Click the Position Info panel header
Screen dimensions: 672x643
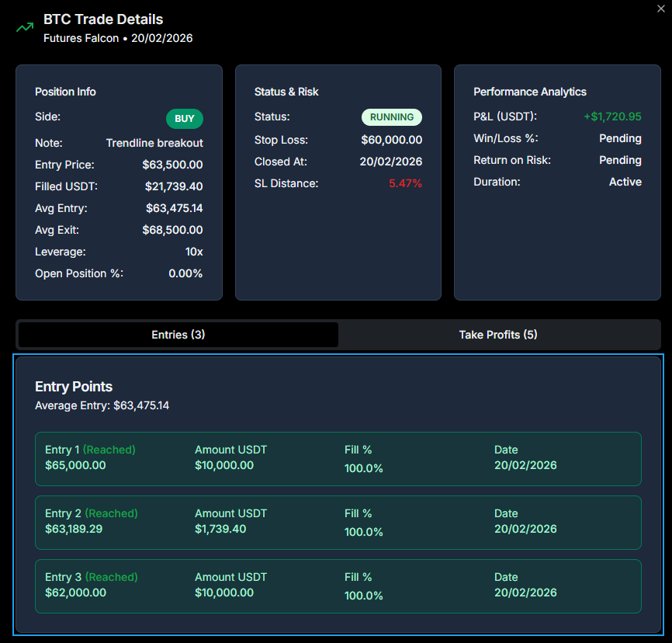pos(65,92)
